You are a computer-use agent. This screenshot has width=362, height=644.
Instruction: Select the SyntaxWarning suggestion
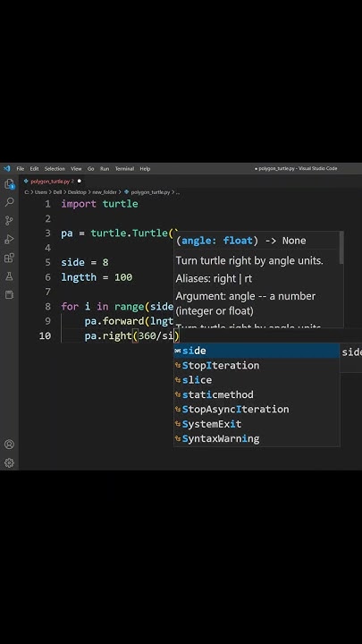coord(257,438)
